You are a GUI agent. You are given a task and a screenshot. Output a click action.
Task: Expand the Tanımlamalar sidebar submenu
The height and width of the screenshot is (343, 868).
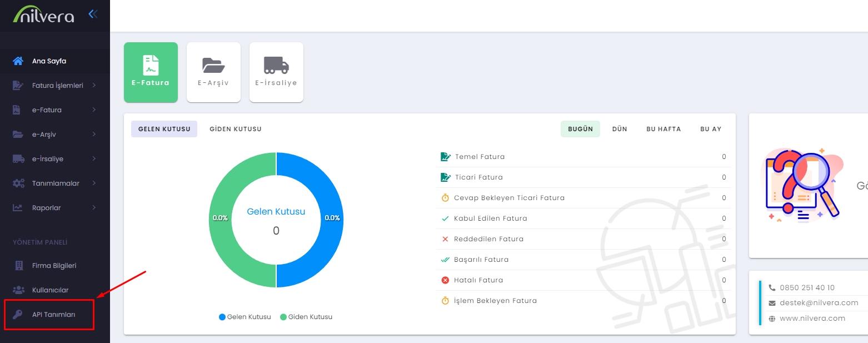(x=56, y=183)
